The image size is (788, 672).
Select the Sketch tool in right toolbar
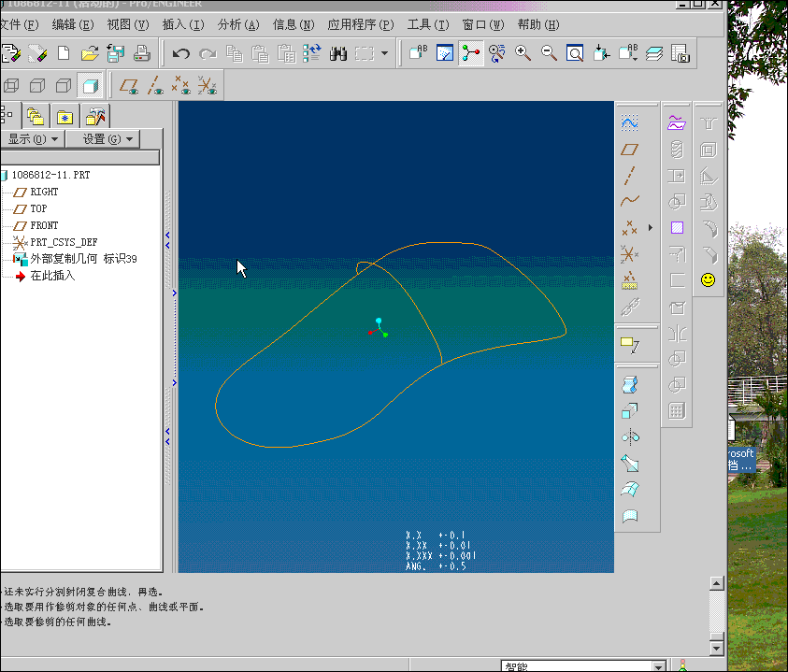pos(630,122)
